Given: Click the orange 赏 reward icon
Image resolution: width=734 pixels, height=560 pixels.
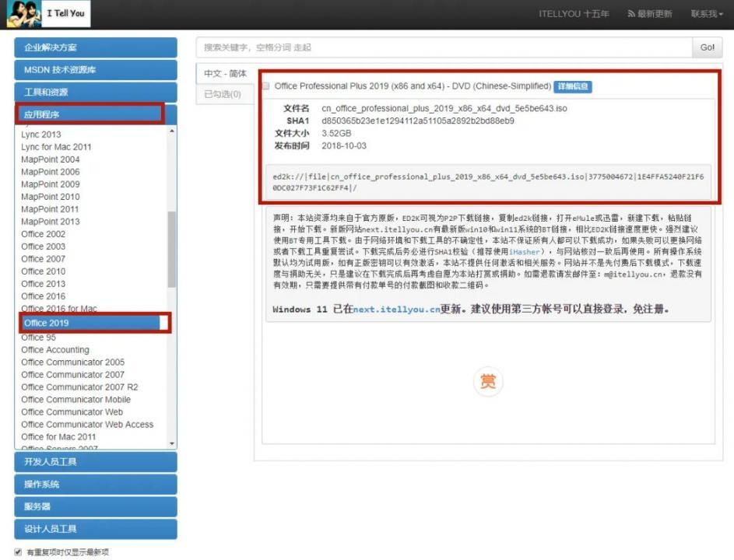Looking at the screenshot, I should 488,382.
